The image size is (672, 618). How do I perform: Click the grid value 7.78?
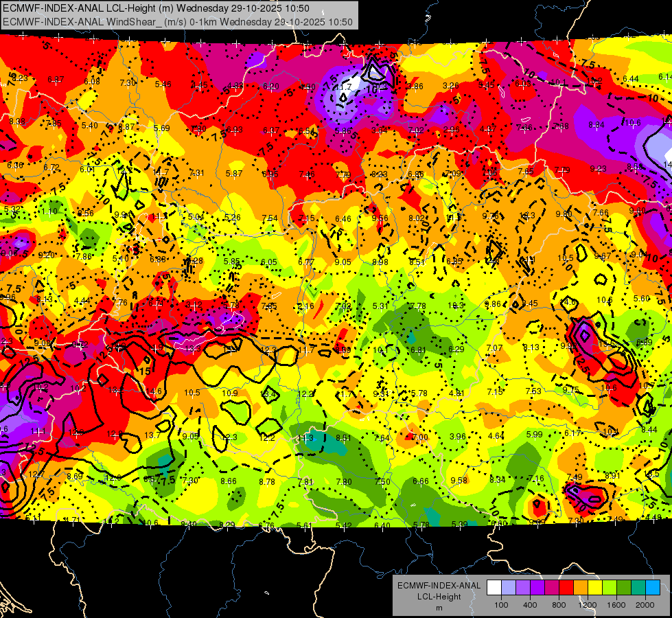pos(418,306)
